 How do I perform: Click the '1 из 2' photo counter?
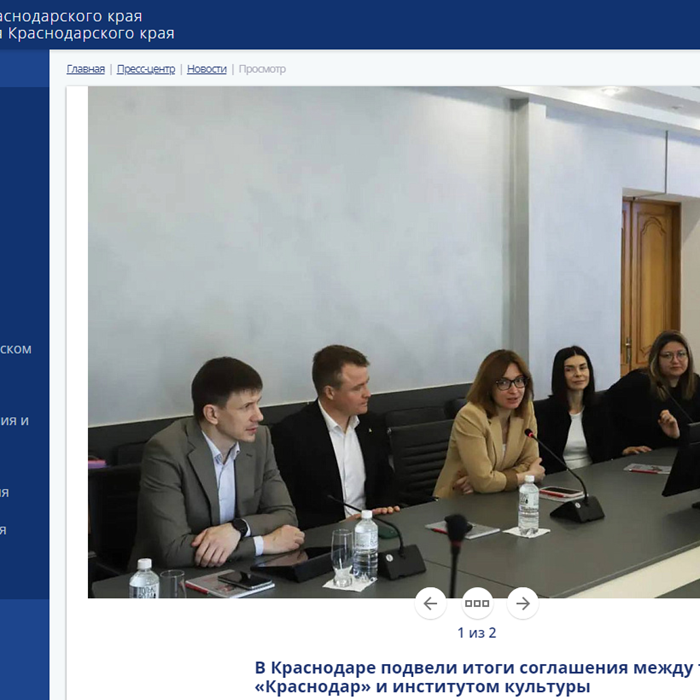tap(477, 633)
